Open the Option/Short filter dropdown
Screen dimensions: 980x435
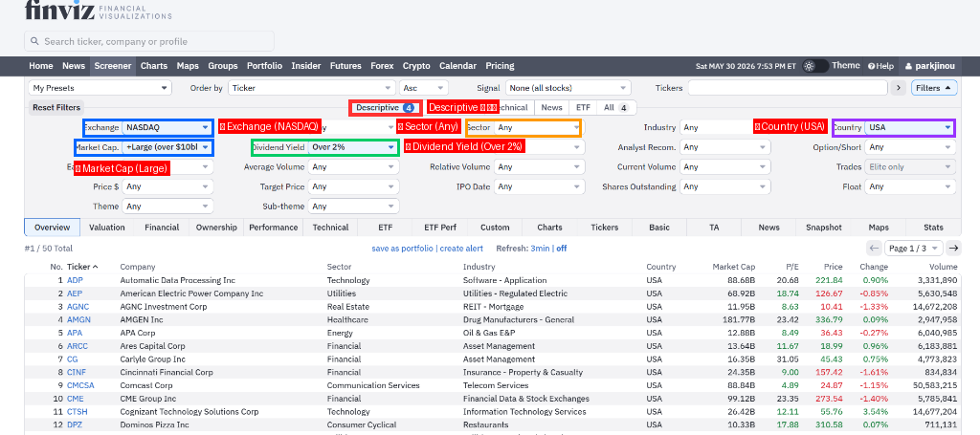[911, 147]
